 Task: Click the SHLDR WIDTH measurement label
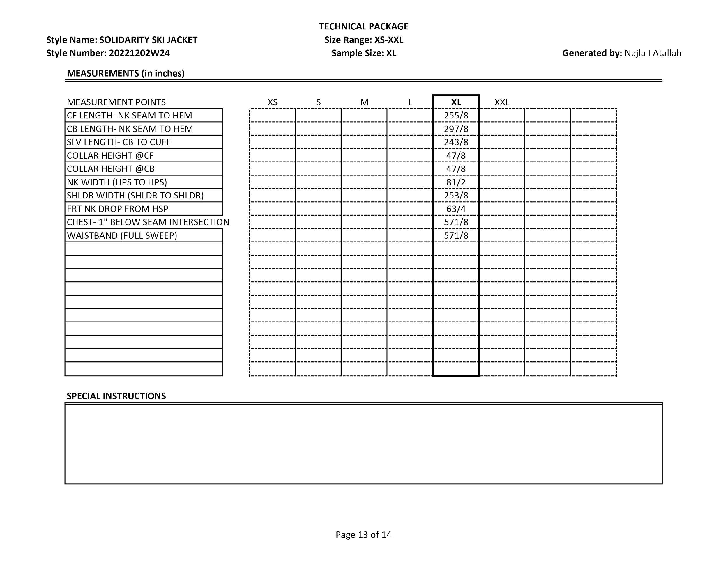tap(135, 196)
